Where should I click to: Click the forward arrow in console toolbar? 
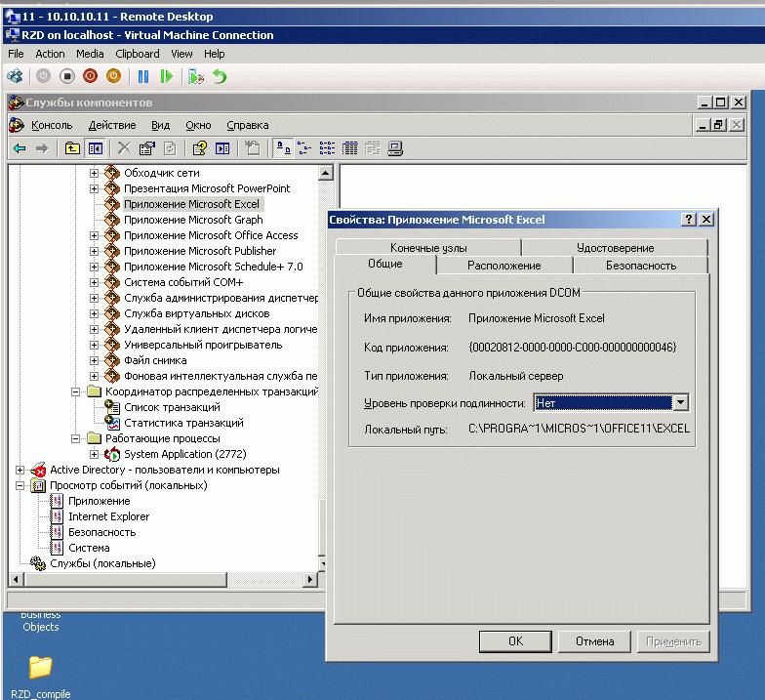click(42, 148)
